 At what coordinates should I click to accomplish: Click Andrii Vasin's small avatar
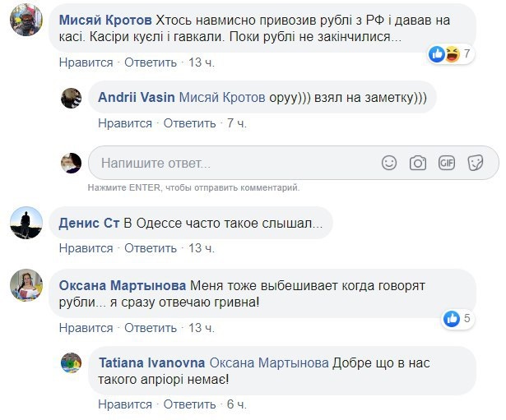pos(72,98)
